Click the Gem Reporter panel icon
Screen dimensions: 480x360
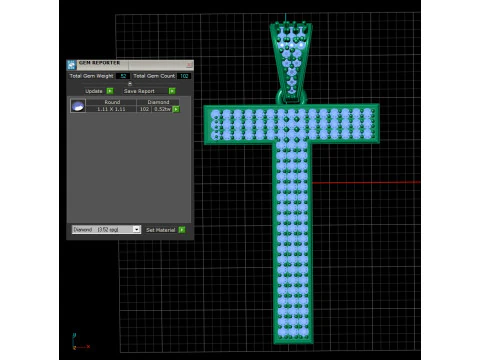(71, 65)
